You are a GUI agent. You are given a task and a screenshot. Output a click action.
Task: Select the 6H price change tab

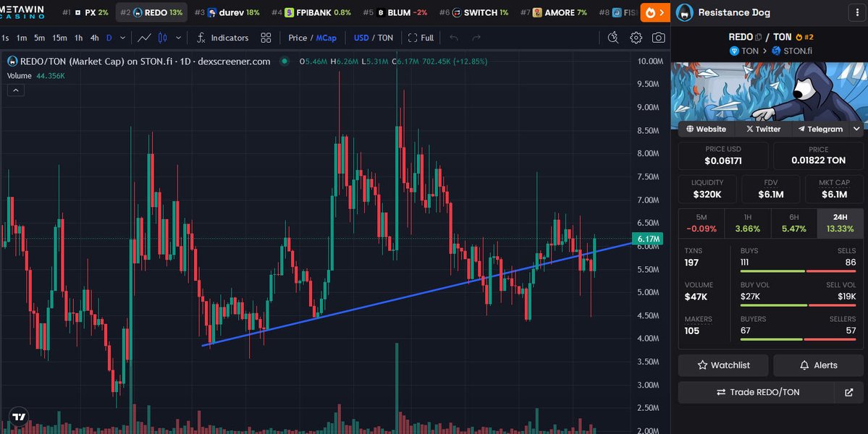click(x=794, y=224)
